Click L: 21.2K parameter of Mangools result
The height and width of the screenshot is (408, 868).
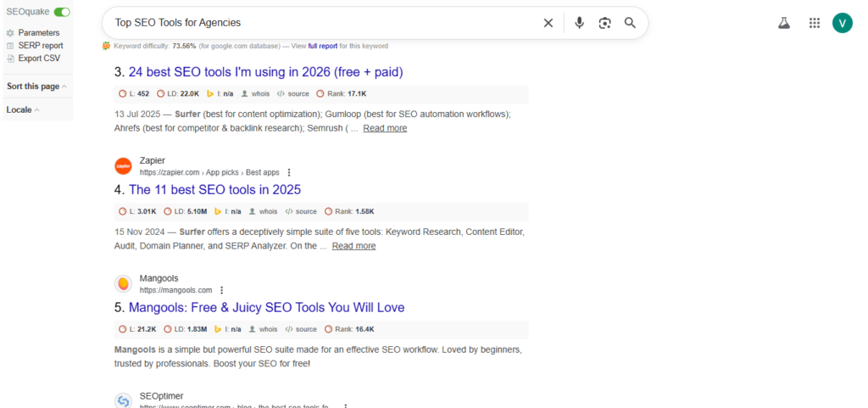(137, 329)
